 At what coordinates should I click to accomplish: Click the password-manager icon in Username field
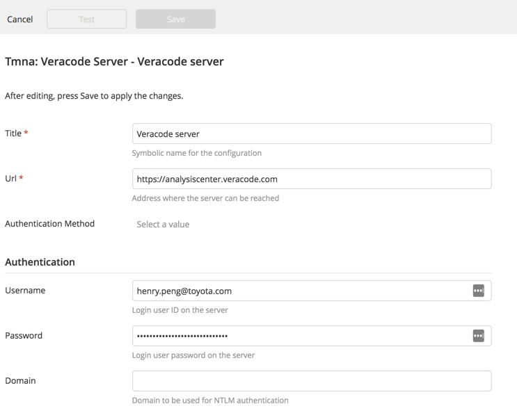point(479,291)
